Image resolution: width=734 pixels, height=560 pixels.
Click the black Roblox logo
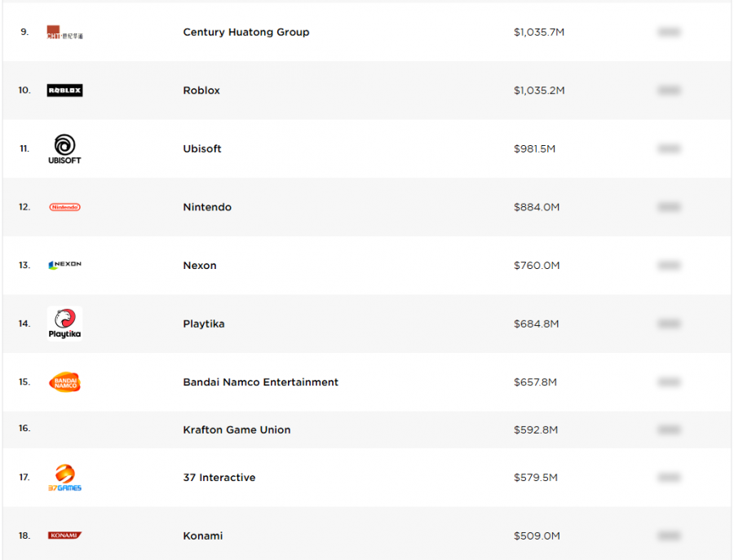coord(64,90)
